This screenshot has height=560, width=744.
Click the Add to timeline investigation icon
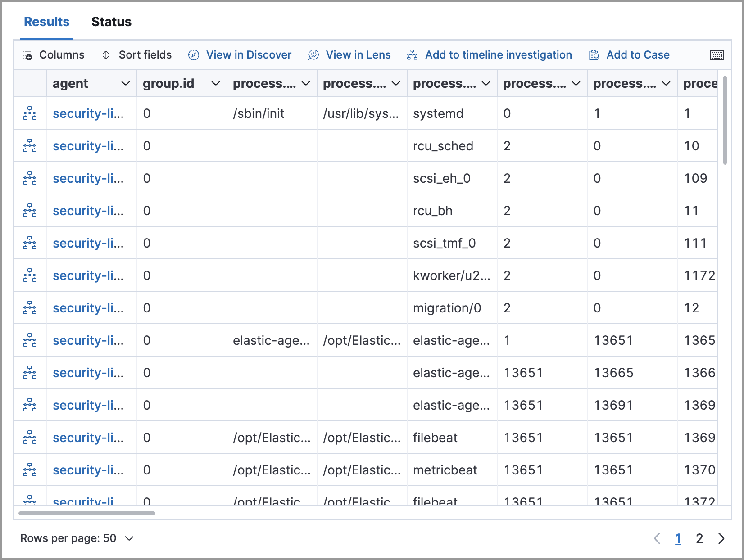412,54
